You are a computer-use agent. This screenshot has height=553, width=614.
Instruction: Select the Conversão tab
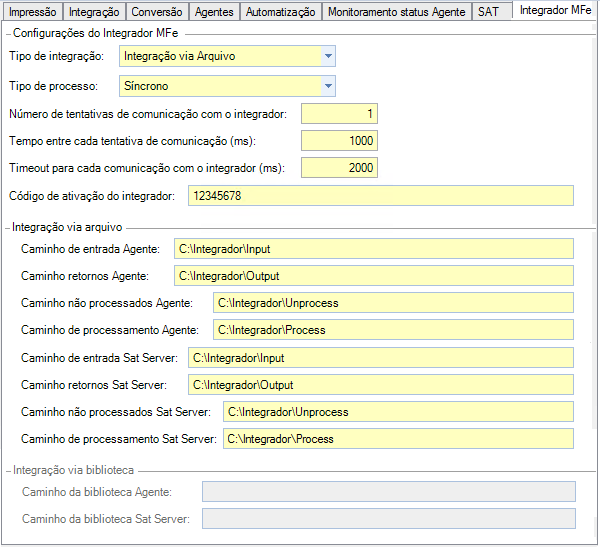(x=156, y=12)
